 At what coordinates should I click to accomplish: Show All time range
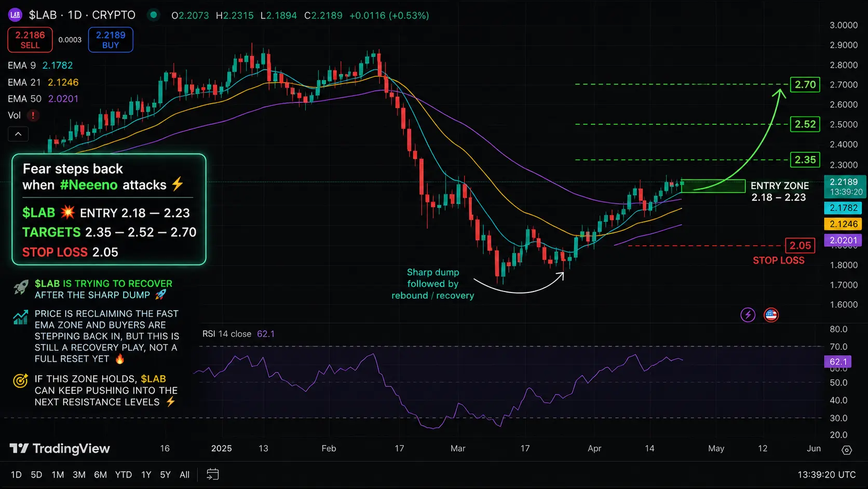184,474
